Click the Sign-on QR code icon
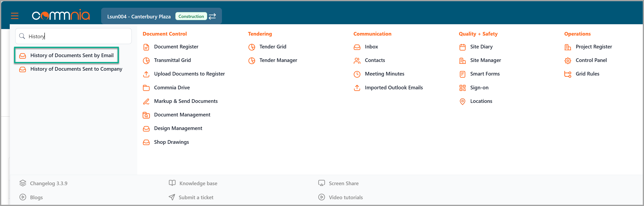 pos(463,88)
